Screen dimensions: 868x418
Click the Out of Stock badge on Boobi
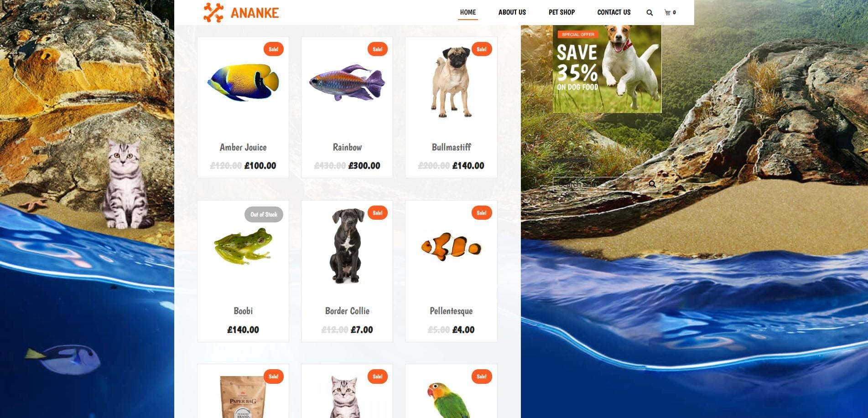[x=264, y=214]
